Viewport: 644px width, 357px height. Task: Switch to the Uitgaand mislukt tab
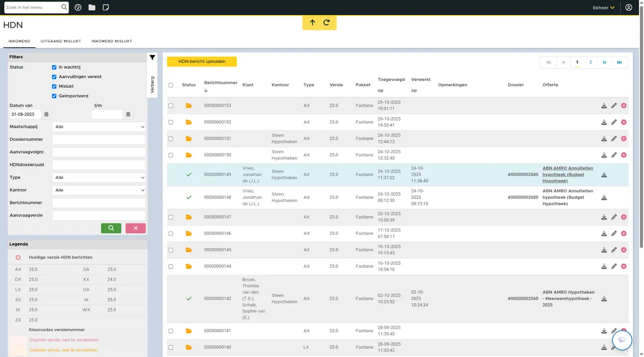61,41
